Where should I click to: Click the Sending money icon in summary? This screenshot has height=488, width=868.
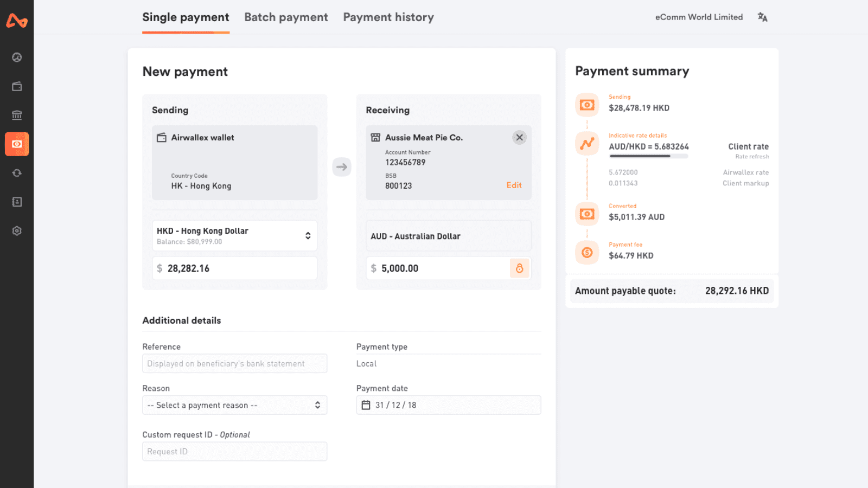(587, 105)
